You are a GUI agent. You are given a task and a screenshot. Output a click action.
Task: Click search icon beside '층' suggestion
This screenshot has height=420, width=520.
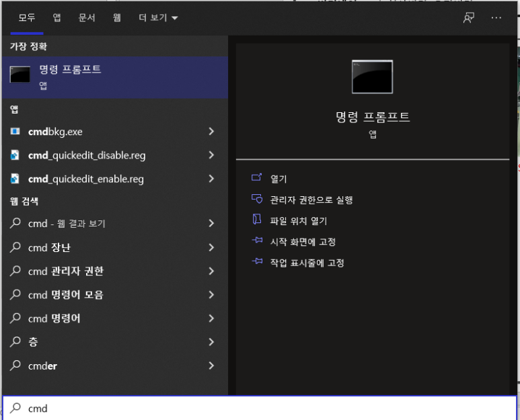coord(15,341)
